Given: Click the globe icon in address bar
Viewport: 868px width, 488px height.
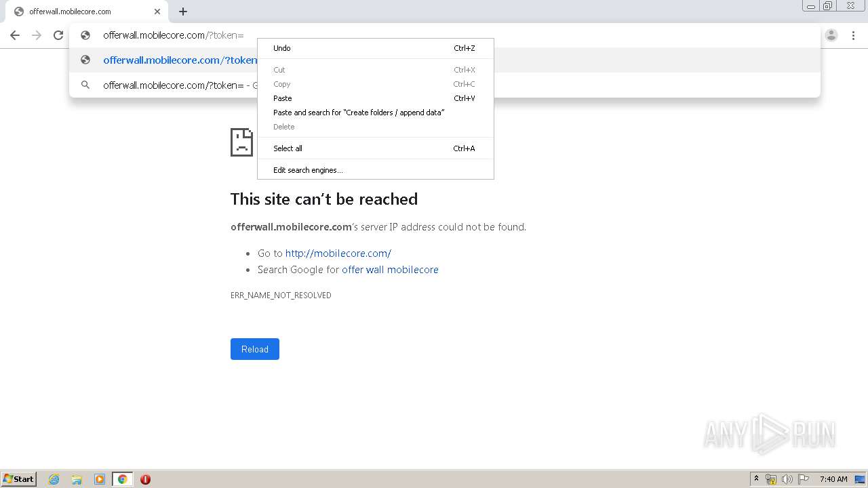Looking at the screenshot, I should click(x=85, y=35).
